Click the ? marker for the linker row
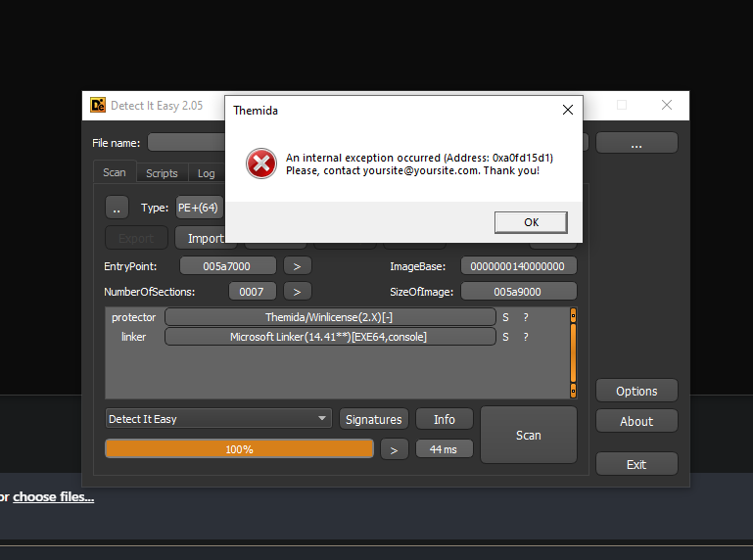Screen dimensions: 753x560 526,337
